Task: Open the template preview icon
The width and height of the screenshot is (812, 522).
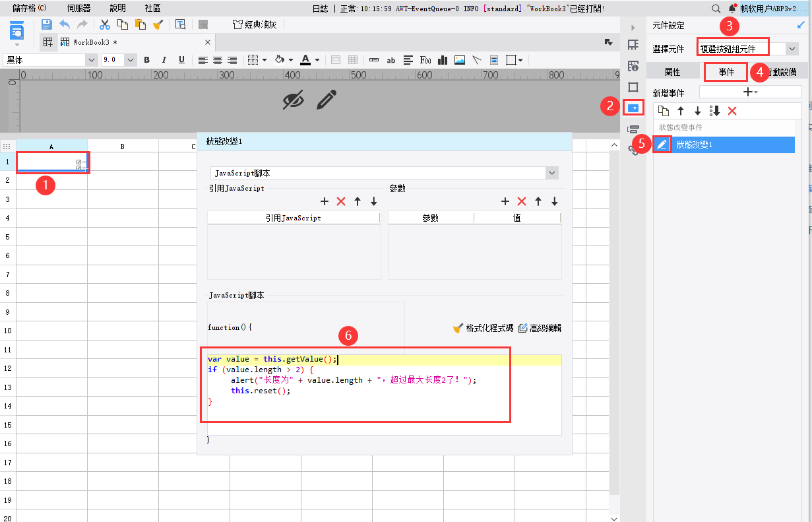Action: 181,24
